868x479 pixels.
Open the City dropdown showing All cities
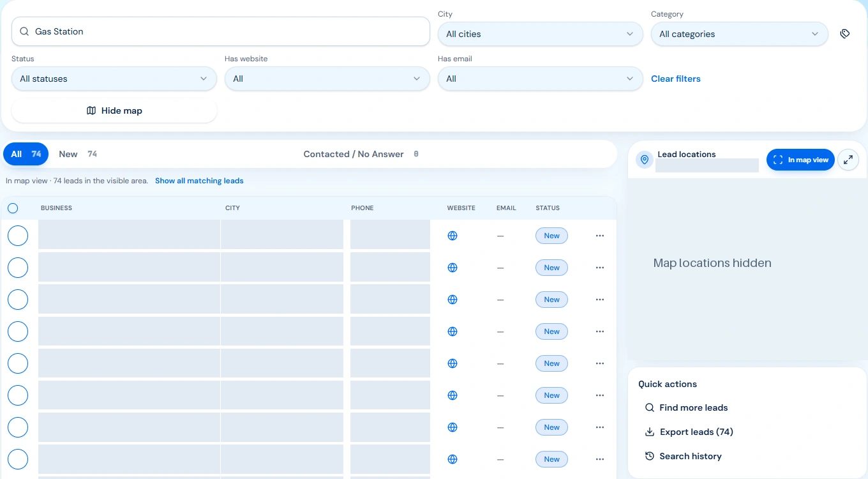pyautogui.click(x=540, y=34)
